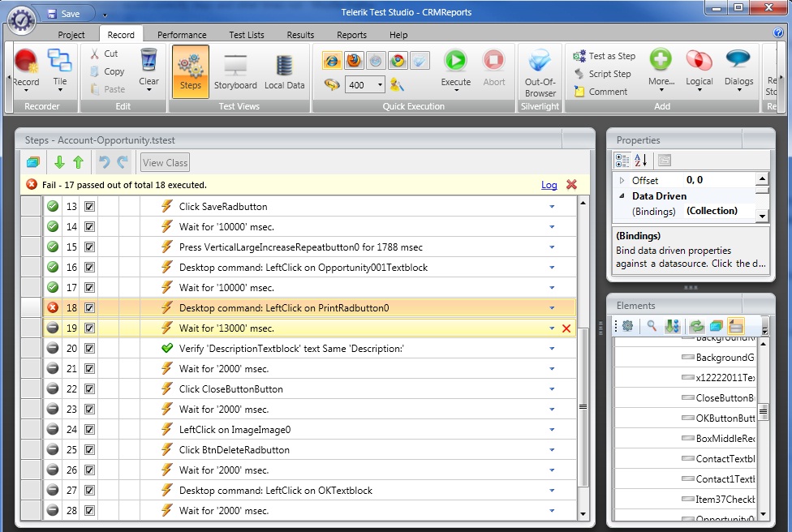Expand dropdown for Click BtnDeleteRadbutton step
This screenshot has height=532, width=792.
(552, 450)
